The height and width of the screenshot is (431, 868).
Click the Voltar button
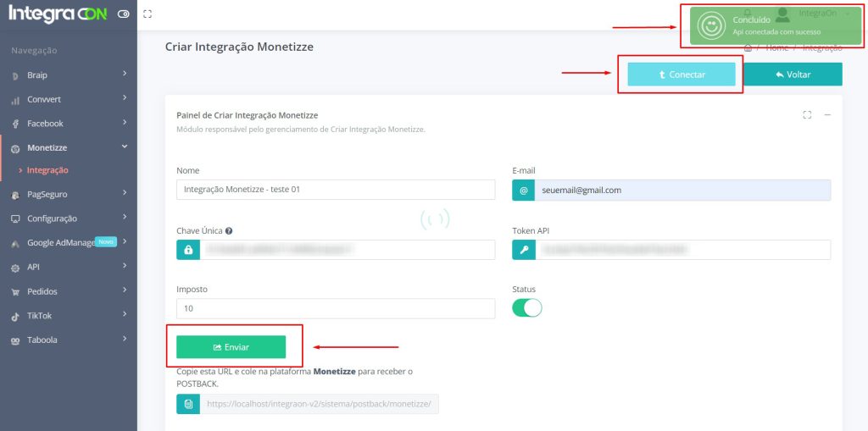coord(793,75)
